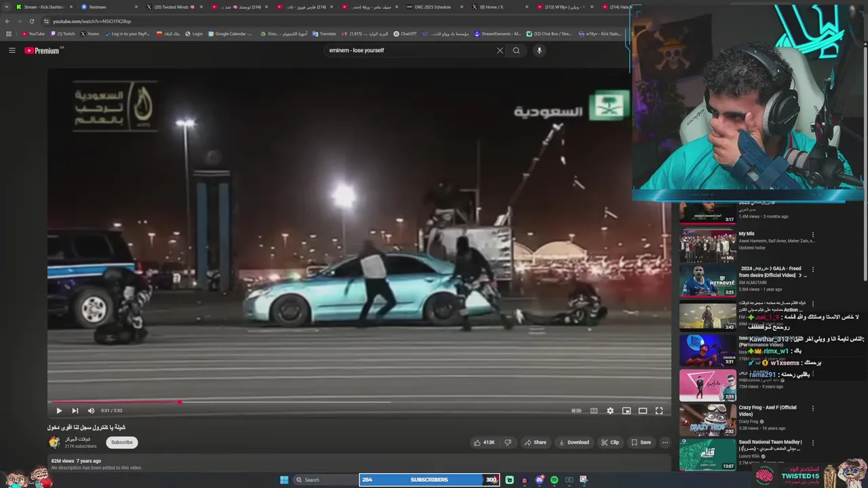The height and width of the screenshot is (488, 868).
Task: Toggle subtitles with the captions icon
Action: click(x=594, y=411)
